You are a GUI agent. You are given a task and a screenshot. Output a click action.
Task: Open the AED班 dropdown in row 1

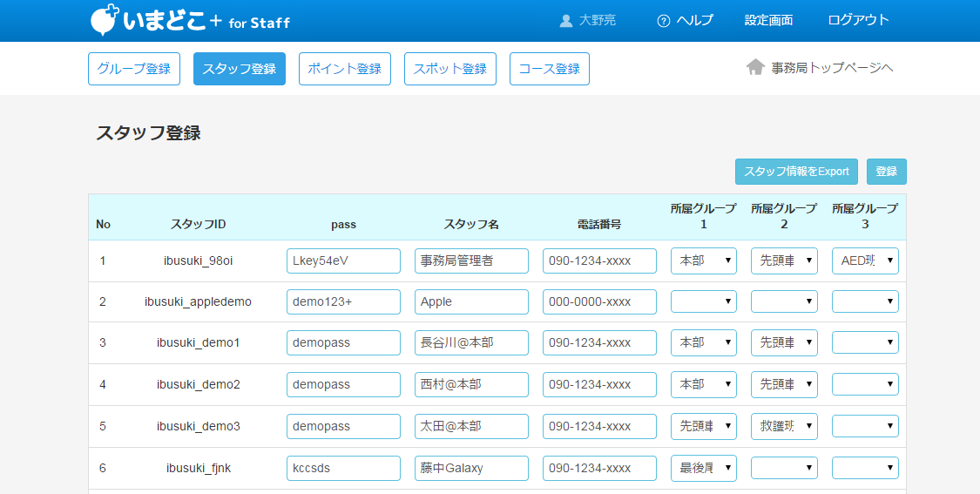click(865, 261)
